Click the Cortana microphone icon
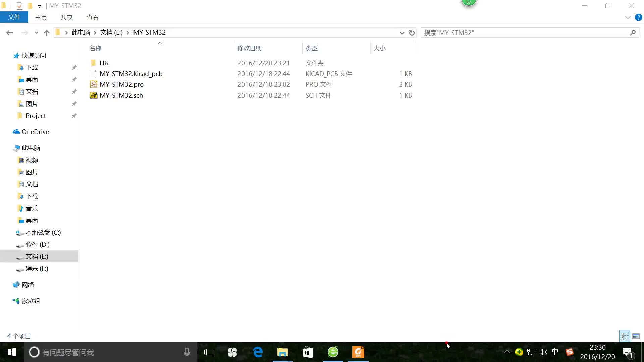 (x=187, y=352)
